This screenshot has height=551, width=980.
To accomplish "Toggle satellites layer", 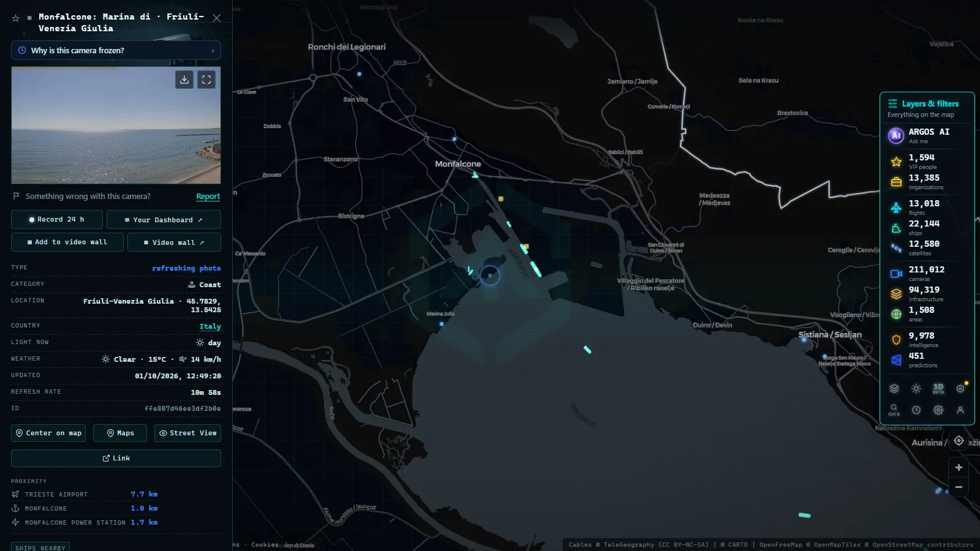I will (x=927, y=248).
